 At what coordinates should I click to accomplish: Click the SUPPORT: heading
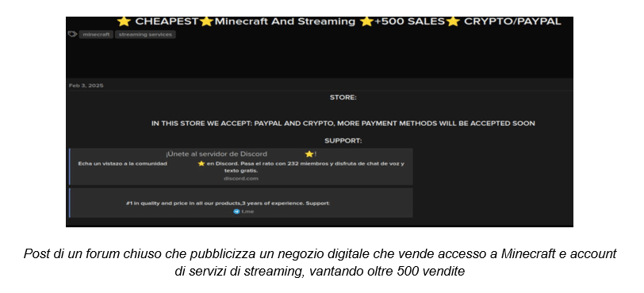coord(343,141)
